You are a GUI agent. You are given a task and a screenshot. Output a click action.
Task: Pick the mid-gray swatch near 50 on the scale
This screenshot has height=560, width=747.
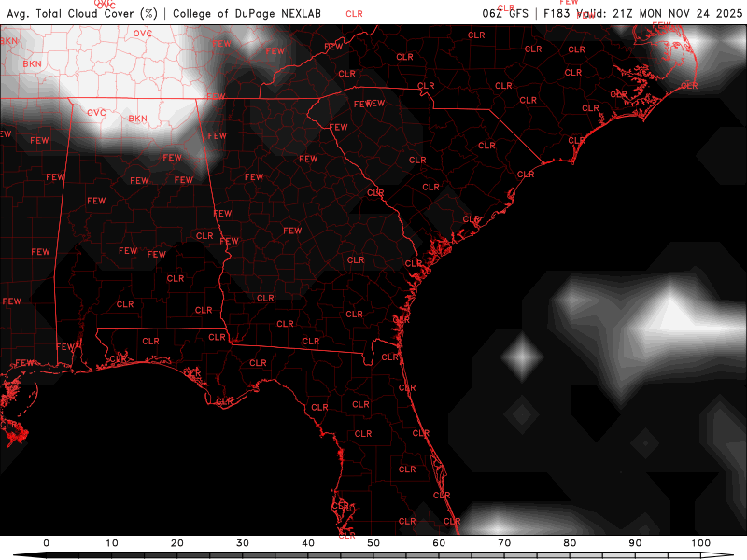tap(389, 555)
